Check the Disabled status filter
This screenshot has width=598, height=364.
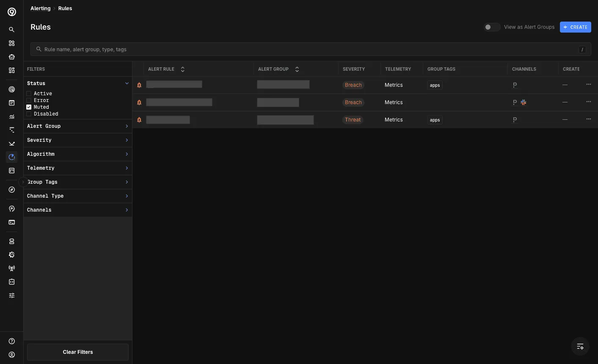pos(29,114)
